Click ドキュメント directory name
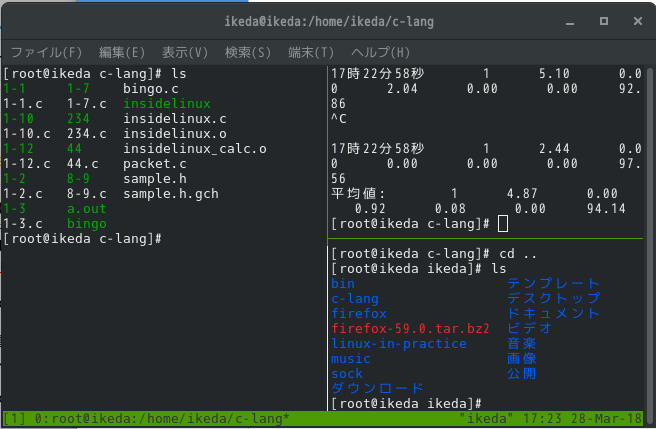The image size is (656, 429). [x=554, y=313]
